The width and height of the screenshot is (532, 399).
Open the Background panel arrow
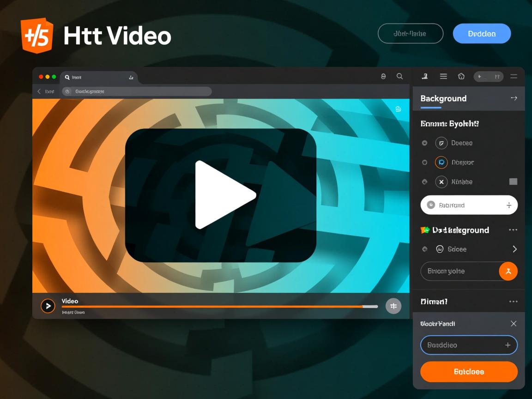coord(514,98)
